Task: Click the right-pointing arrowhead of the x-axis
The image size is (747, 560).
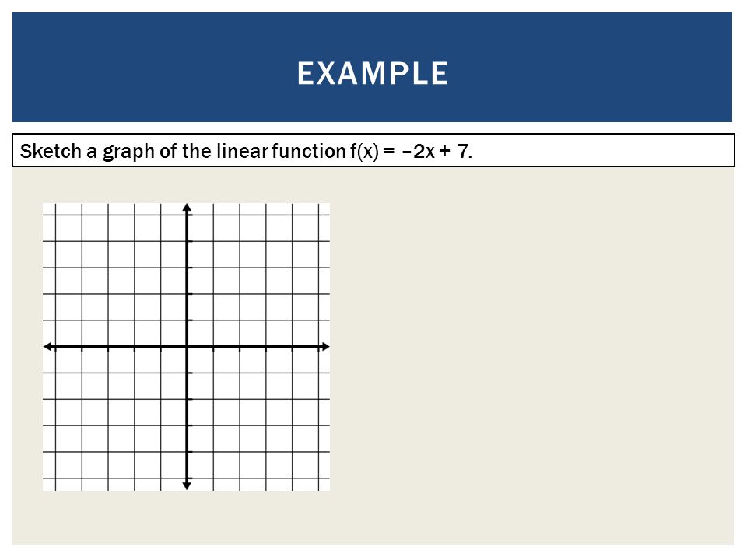Action: click(x=325, y=347)
